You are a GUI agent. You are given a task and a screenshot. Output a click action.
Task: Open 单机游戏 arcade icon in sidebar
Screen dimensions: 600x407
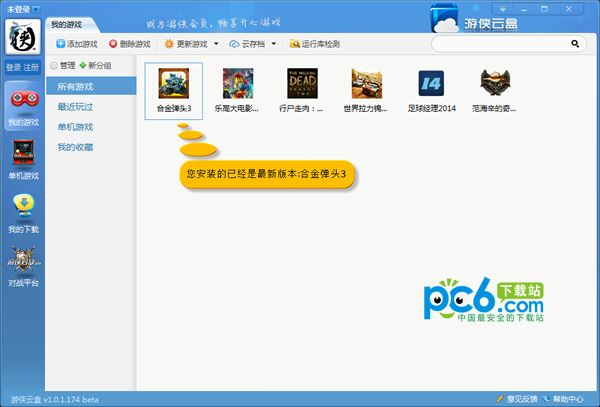tap(22, 160)
